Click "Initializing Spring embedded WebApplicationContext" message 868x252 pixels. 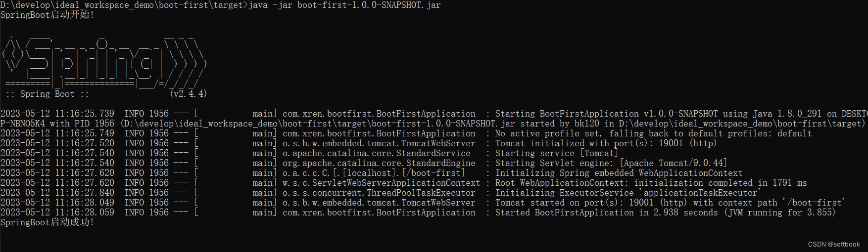click(x=619, y=173)
